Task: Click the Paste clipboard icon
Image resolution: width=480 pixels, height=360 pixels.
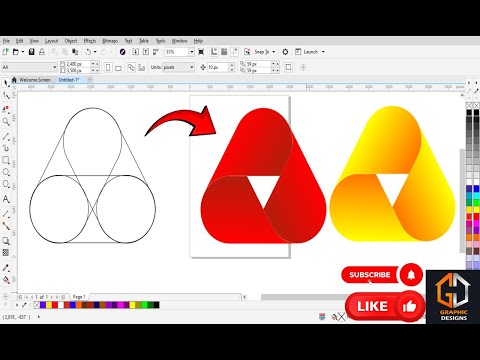Action: [x=75, y=52]
